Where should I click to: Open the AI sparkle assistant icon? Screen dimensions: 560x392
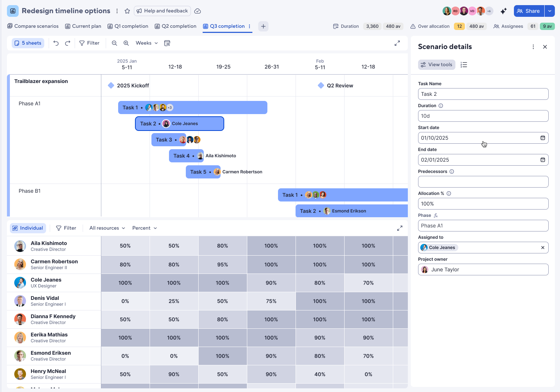(x=504, y=11)
